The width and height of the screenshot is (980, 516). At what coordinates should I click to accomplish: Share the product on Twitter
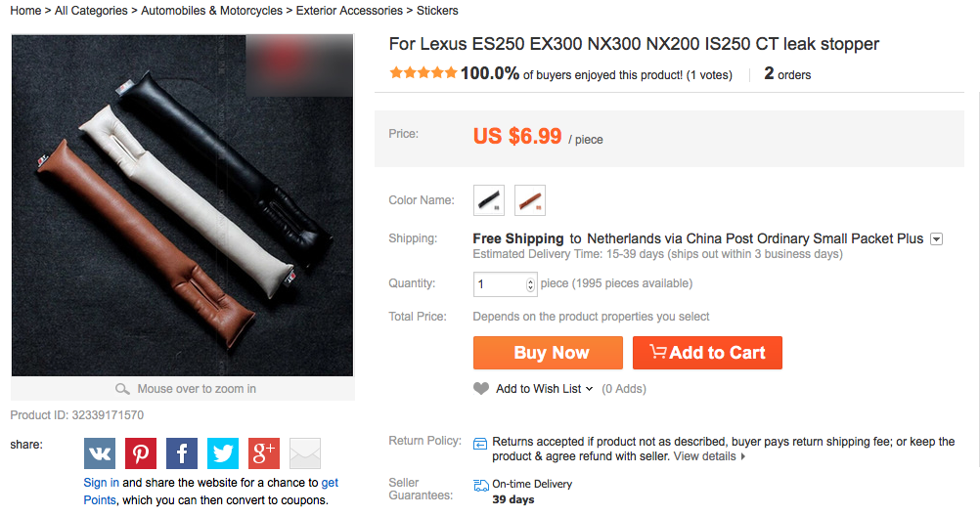point(223,453)
